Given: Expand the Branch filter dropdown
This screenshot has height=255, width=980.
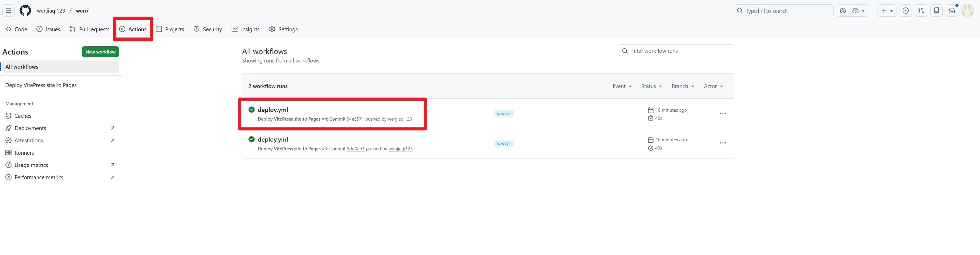Looking at the screenshot, I should click(683, 86).
